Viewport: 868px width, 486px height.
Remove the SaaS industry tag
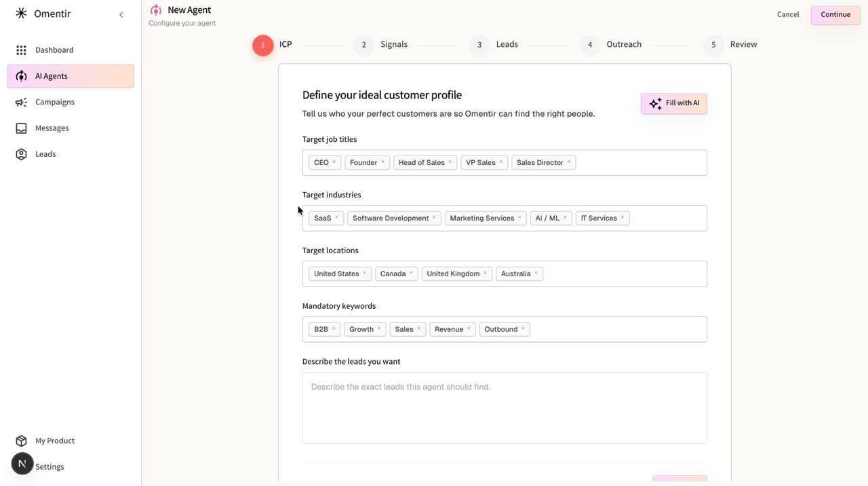pyautogui.click(x=336, y=218)
